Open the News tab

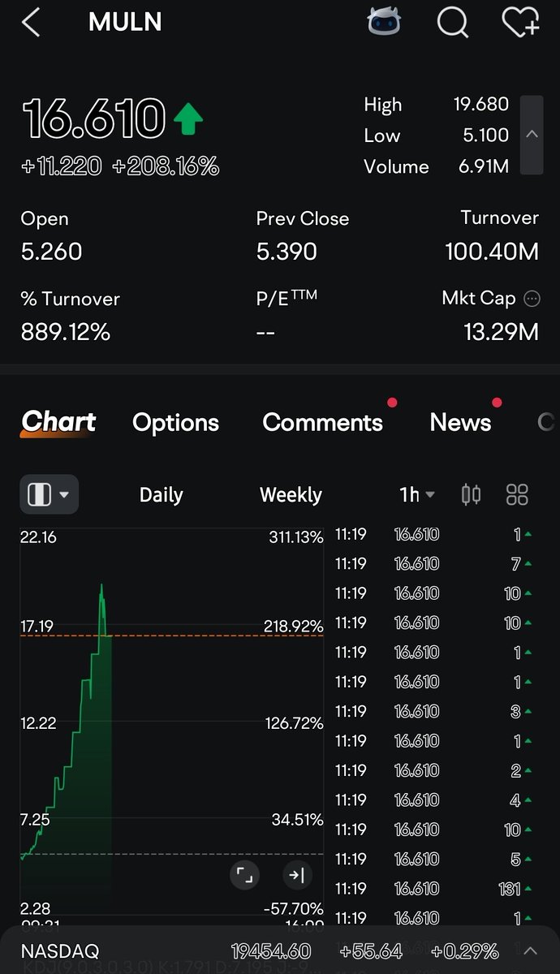tap(460, 423)
